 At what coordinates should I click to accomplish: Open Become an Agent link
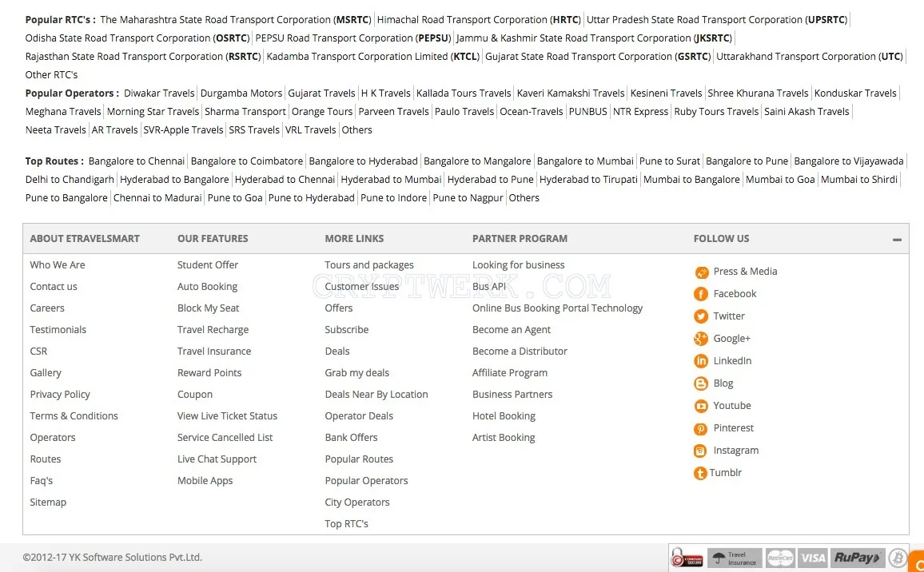point(512,329)
